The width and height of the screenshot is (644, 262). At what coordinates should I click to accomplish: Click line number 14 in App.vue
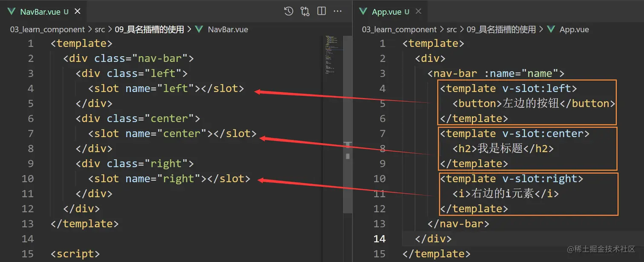pyautogui.click(x=379, y=239)
